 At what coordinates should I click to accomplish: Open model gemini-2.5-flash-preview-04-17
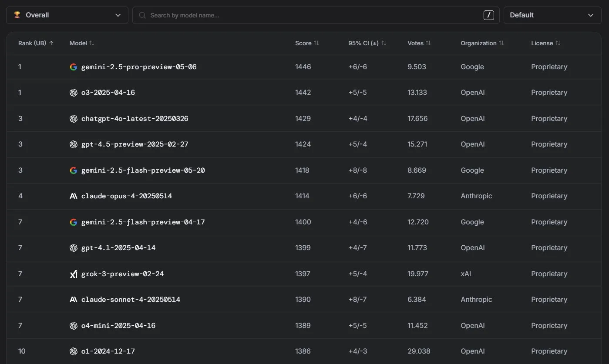pos(143,222)
